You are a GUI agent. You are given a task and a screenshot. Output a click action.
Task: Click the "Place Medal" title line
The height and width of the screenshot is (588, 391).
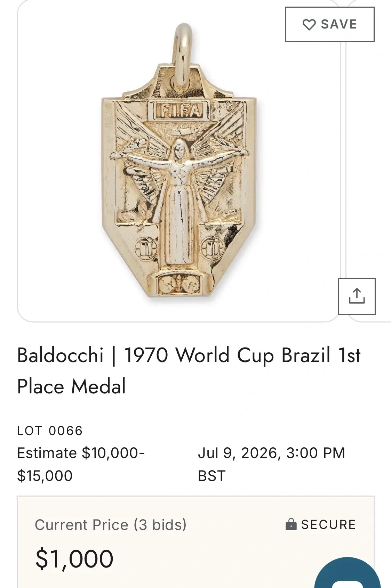[71, 386]
